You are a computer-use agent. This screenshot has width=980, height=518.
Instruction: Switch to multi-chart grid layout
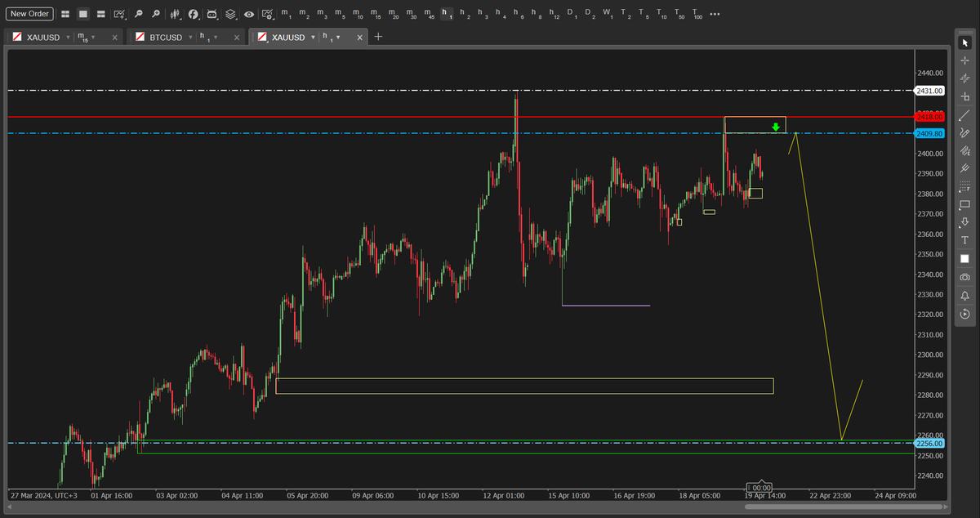65,14
